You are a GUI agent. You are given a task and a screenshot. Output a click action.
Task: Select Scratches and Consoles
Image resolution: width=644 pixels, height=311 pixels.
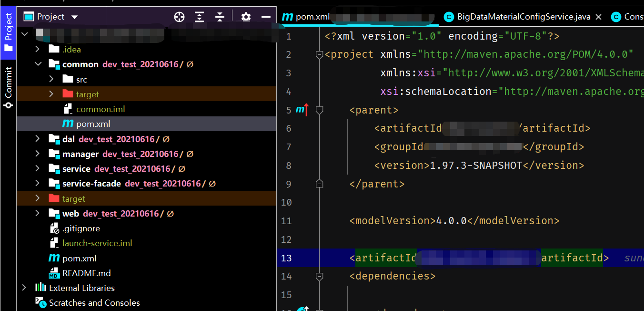[x=94, y=302]
